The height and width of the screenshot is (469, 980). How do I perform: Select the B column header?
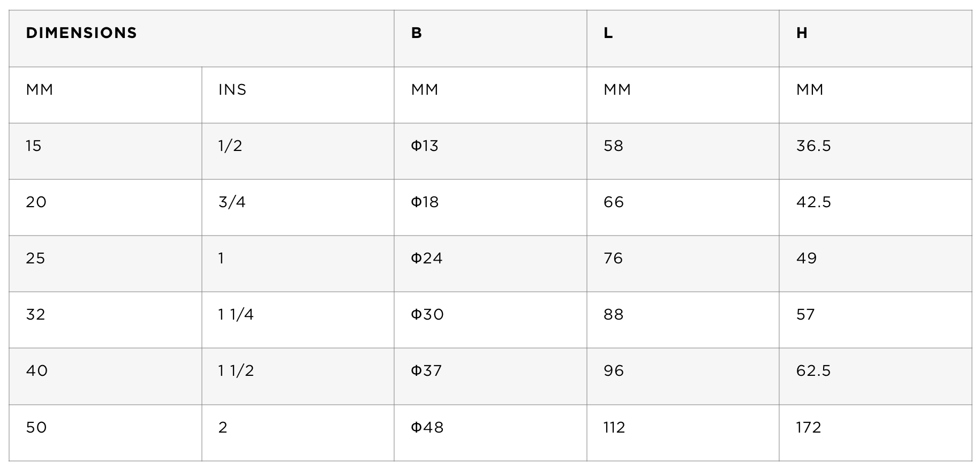coord(491,39)
